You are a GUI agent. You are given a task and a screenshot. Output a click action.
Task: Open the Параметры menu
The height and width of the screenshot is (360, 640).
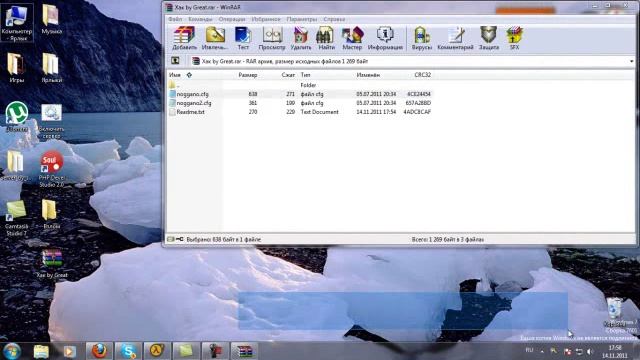(x=302, y=19)
